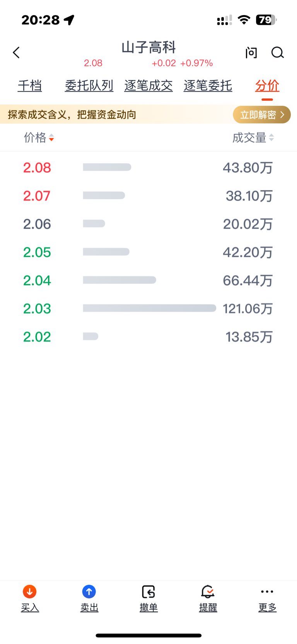Tap the search magnifier icon

[x=277, y=53]
